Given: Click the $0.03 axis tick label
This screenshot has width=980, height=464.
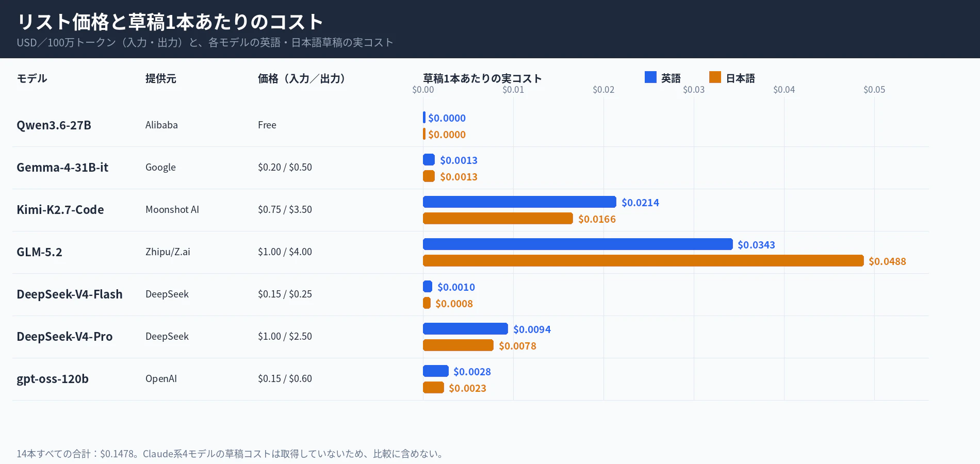Looking at the screenshot, I should (694, 90).
